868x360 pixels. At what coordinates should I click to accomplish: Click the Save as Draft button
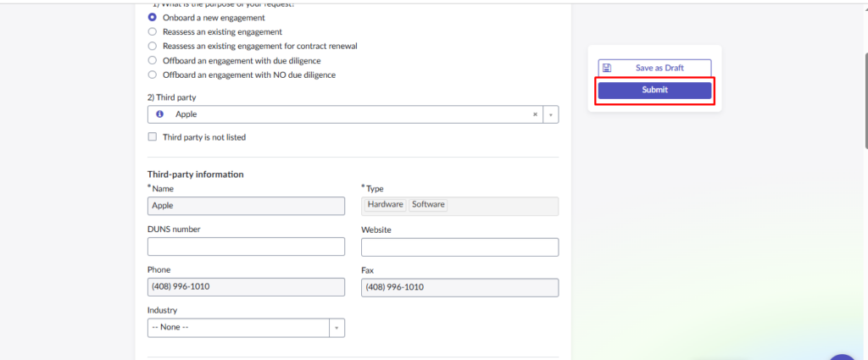click(x=654, y=68)
